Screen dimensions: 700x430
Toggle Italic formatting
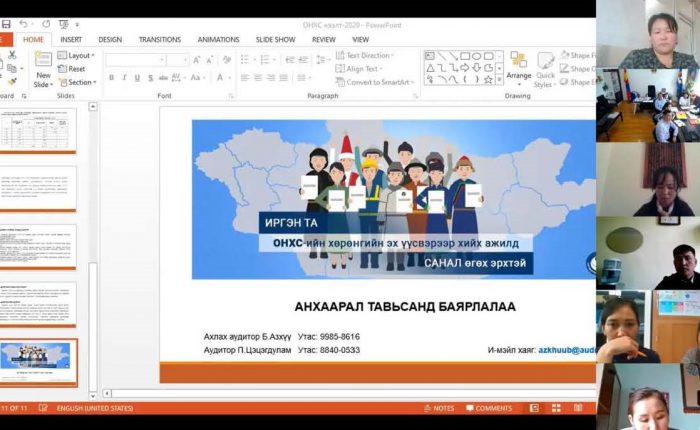124,78
